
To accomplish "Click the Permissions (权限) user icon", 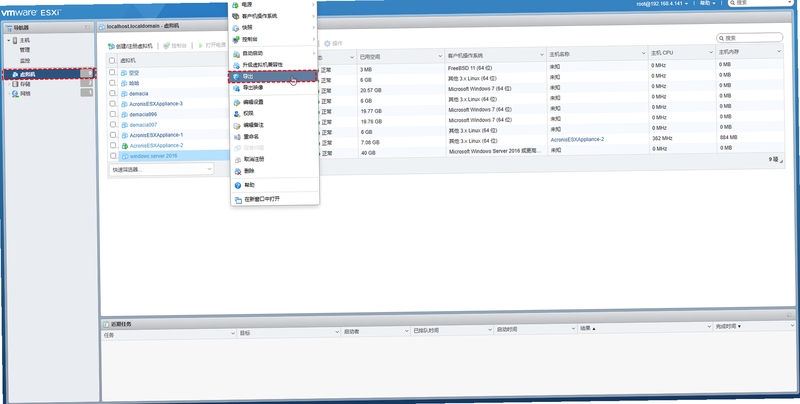I will pos(237,114).
